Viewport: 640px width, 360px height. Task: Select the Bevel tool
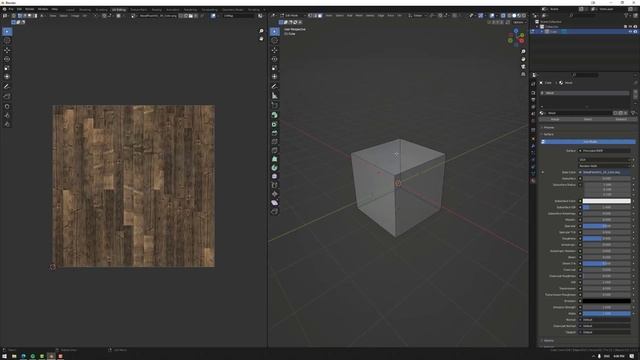(275, 133)
